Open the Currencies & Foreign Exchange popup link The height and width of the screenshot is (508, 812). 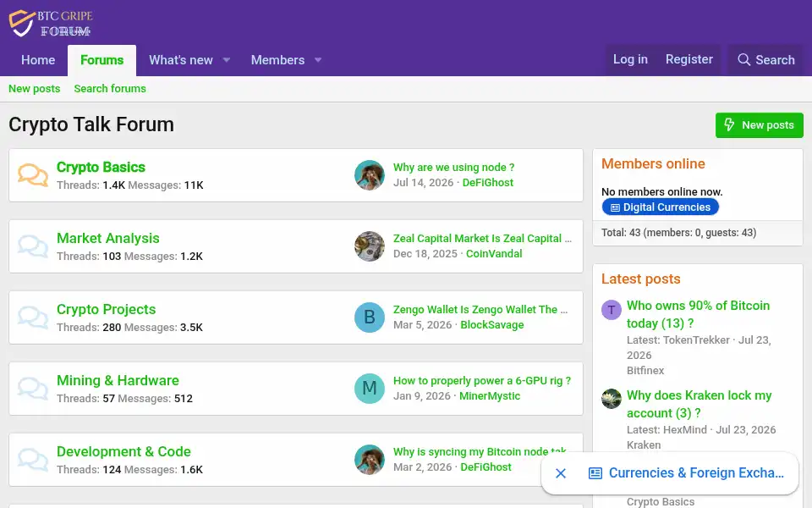coord(686,472)
